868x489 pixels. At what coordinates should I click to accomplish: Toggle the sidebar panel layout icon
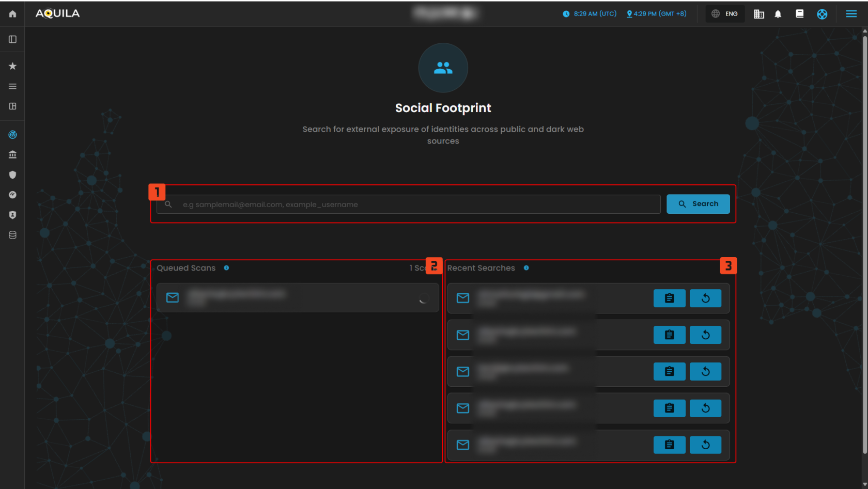coord(12,39)
